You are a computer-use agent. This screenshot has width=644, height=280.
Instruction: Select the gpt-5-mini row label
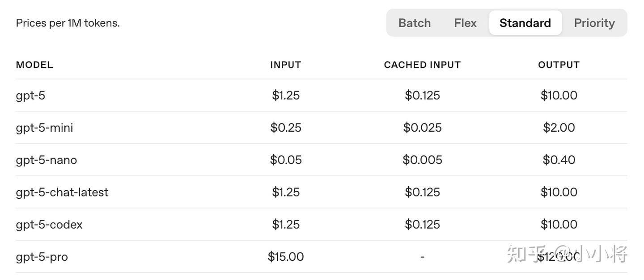[44, 128]
